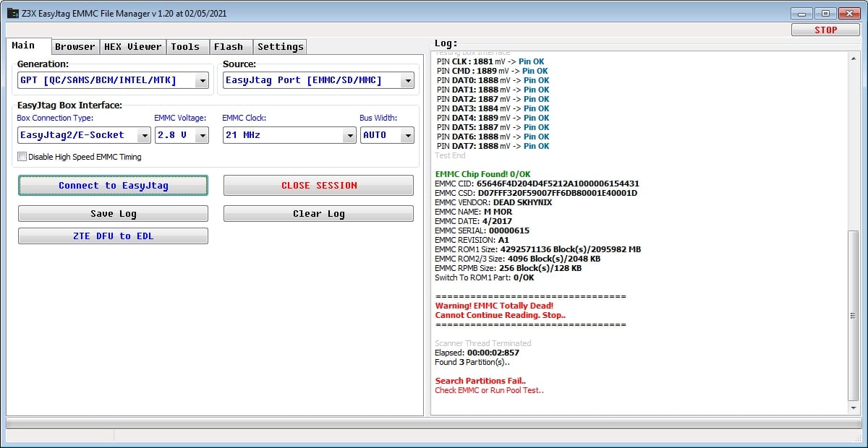Click the Elapsed time log line
Image resolution: width=868 pixels, height=448 pixels.
pyautogui.click(x=477, y=353)
